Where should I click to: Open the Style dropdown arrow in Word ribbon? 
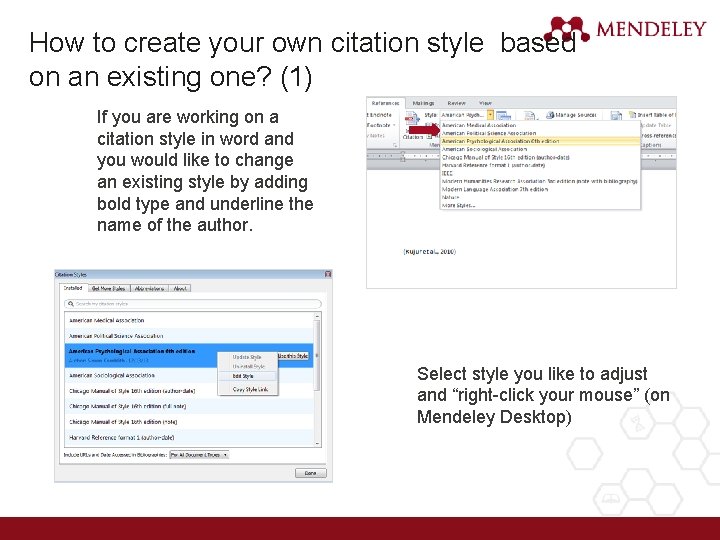click(490, 115)
